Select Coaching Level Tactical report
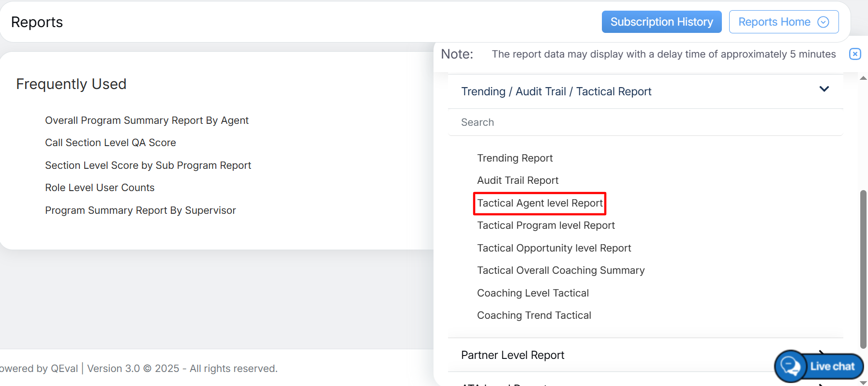 tap(533, 293)
